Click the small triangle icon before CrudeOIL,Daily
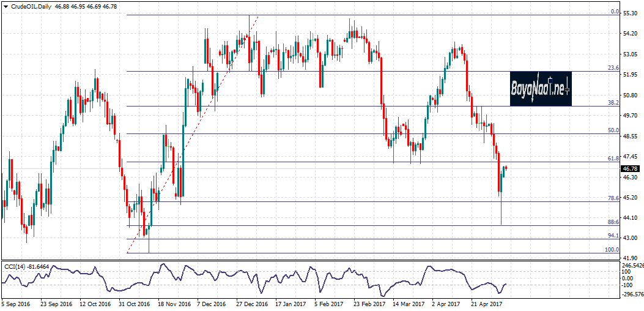This screenshot has height=311, width=644. tap(6, 6)
